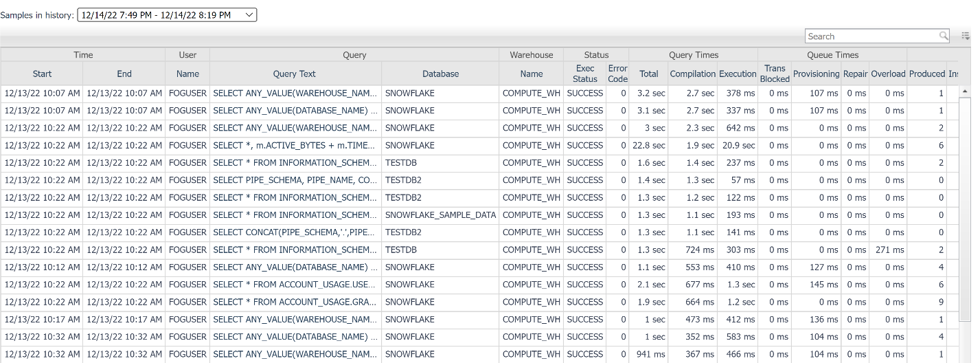Sort by Database column header
Screen dimensions: 980x363
point(440,74)
